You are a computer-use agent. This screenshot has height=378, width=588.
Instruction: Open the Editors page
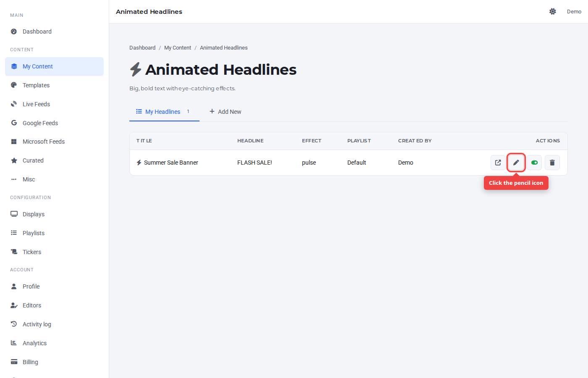coord(54,305)
